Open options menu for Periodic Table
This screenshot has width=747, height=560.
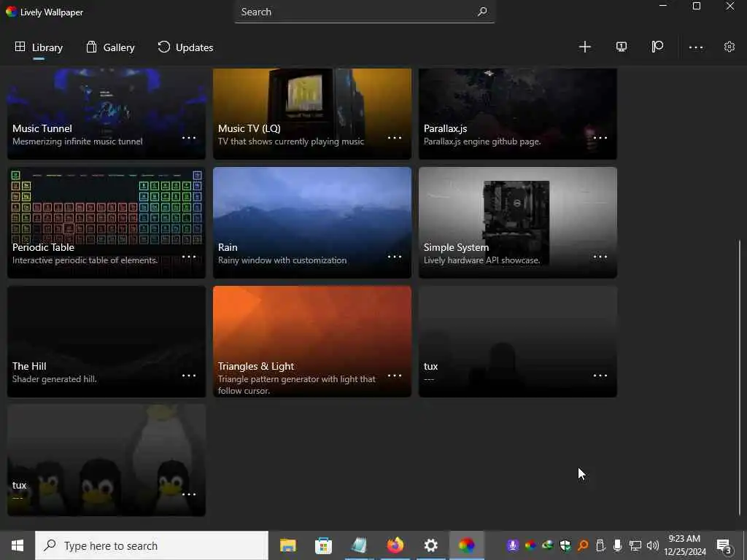pos(189,257)
